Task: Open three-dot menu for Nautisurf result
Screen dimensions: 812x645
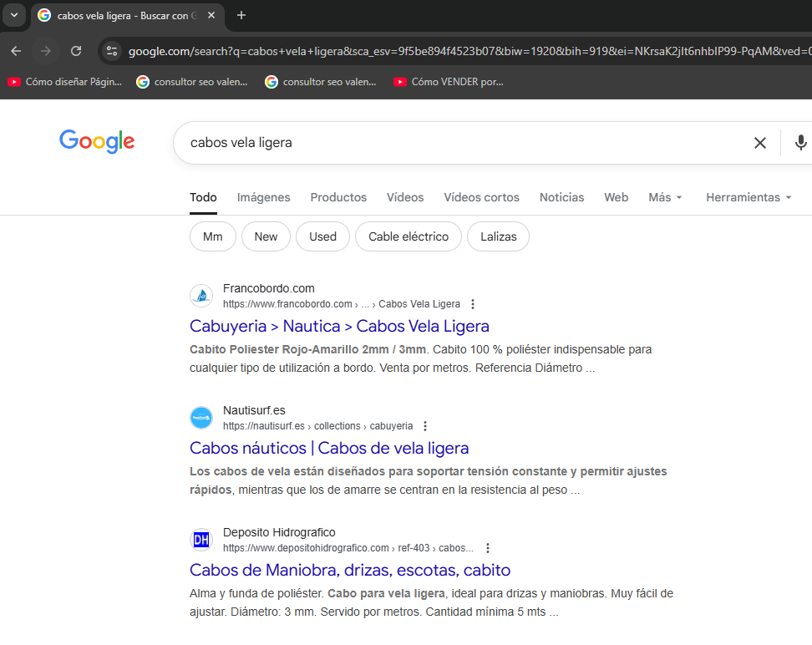Action: click(425, 426)
